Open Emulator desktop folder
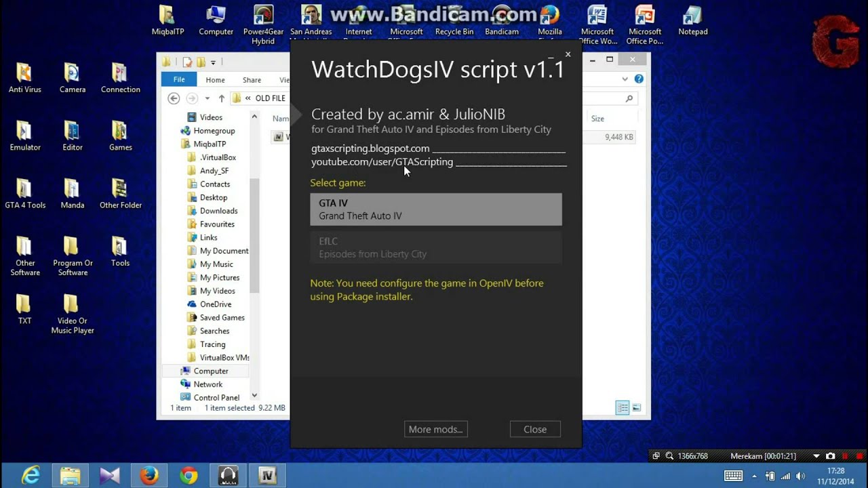The width and height of the screenshot is (868, 488). pos(24,136)
